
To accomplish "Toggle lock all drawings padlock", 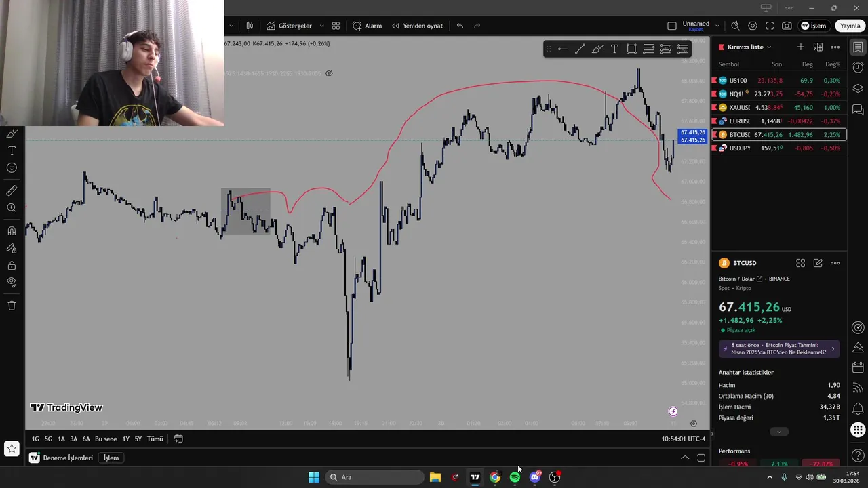I will tap(12, 265).
